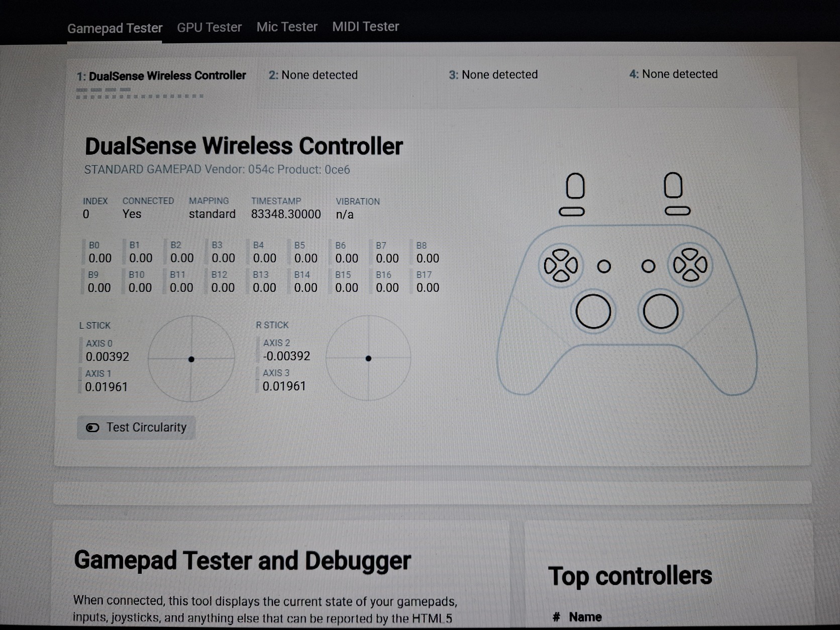Click the INDEX value 0
Image resolution: width=840 pixels, height=630 pixels.
point(86,215)
